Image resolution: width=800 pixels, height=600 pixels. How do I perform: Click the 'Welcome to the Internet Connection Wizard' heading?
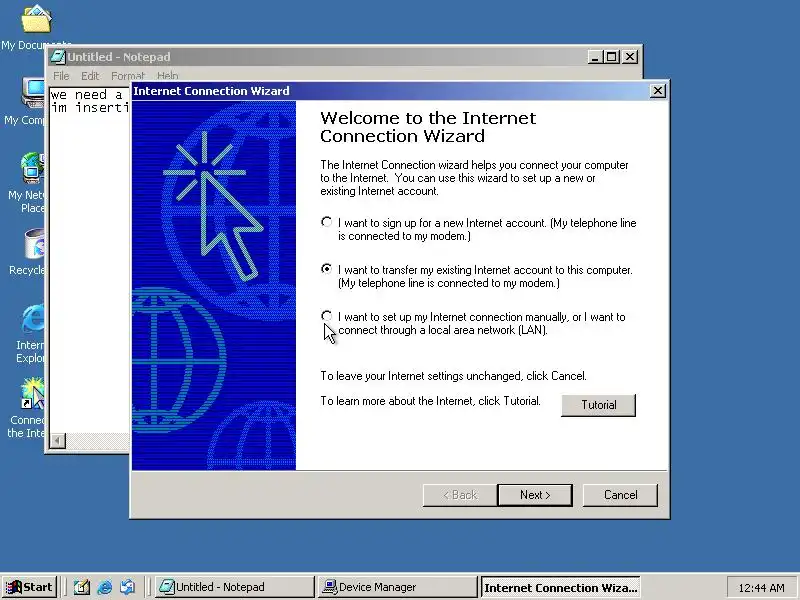[428, 127]
